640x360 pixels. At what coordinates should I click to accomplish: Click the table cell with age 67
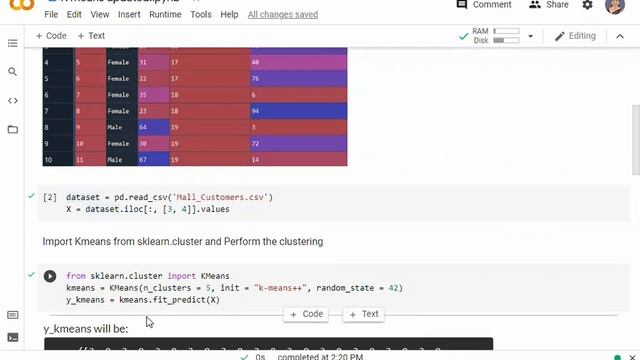[153, 160]
